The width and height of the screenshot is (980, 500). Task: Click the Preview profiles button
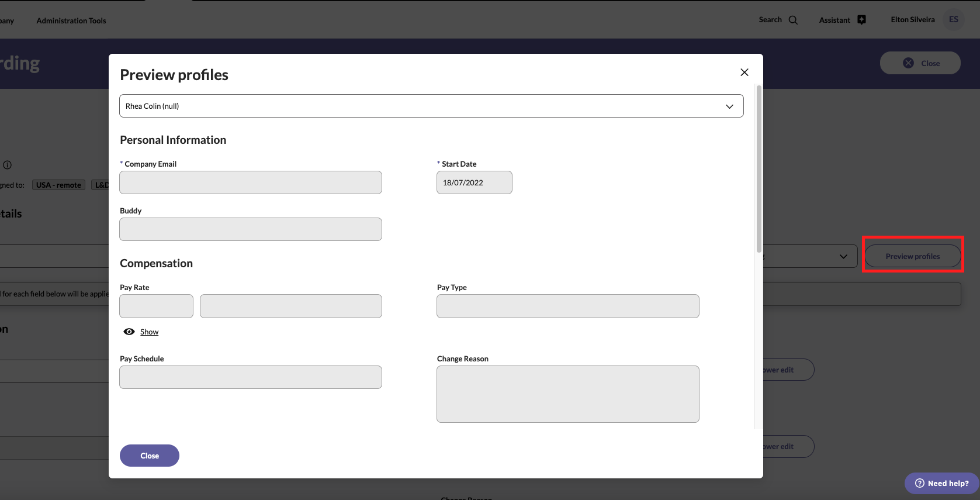click(x=912, y=256)
